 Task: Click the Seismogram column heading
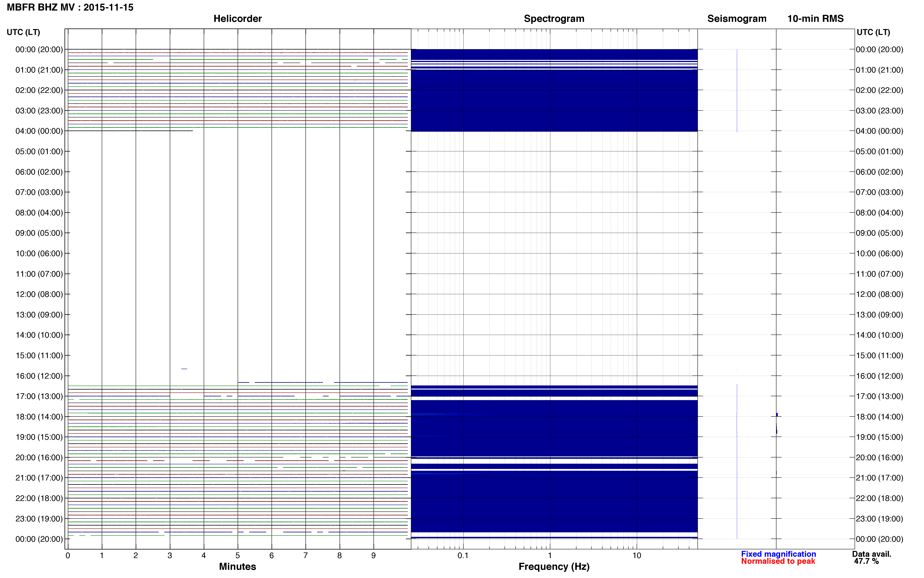point(736,19)
